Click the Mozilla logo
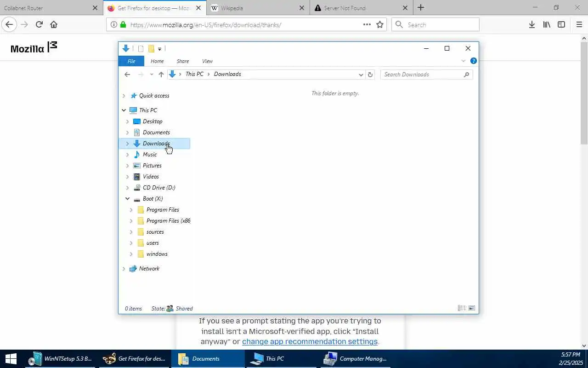The image size is (588, 368). tap(34, 47)
